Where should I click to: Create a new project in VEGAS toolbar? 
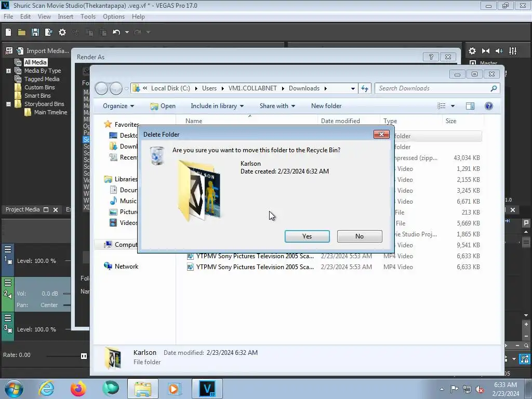coord(8,32)
